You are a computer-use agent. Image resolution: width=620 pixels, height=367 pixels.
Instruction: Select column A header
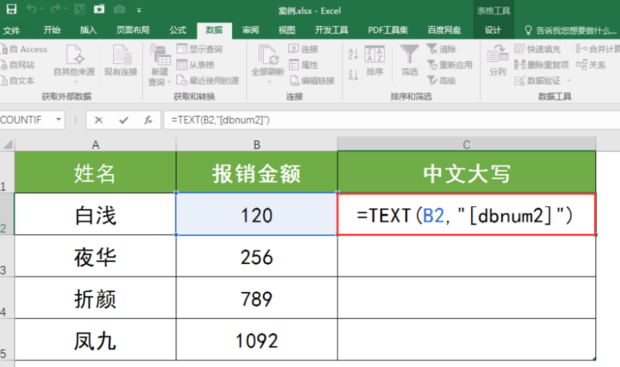point(95,144)
